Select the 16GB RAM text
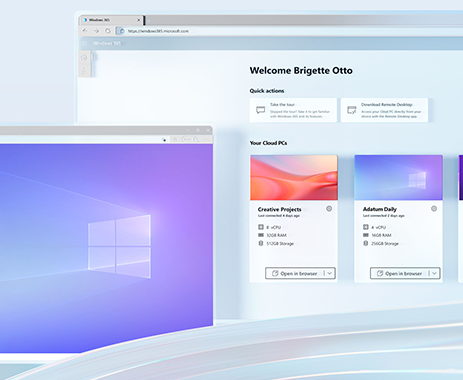Viewport: 463px width, 380px height. 381,235
